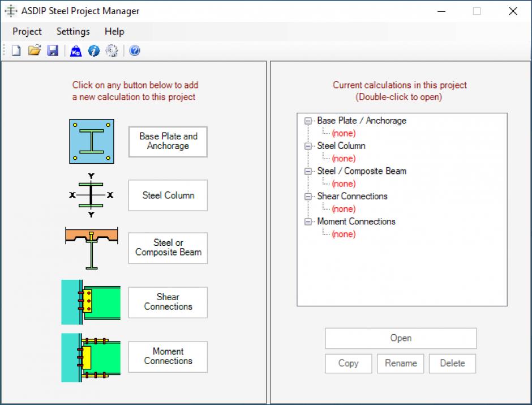Minimize the ASDIP Steel Project Manager window
The image size is (532, 405).
click(441, 11)
